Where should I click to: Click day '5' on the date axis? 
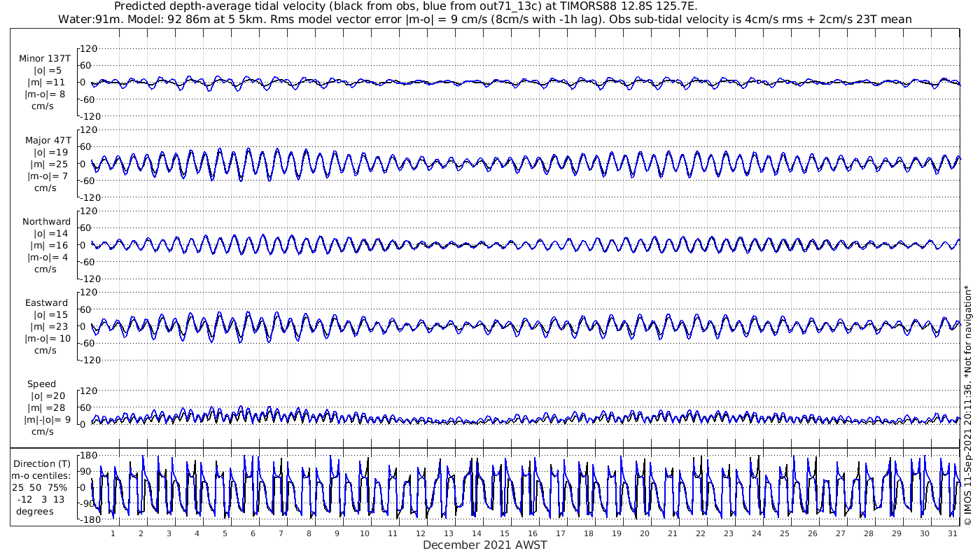(225, 533)
